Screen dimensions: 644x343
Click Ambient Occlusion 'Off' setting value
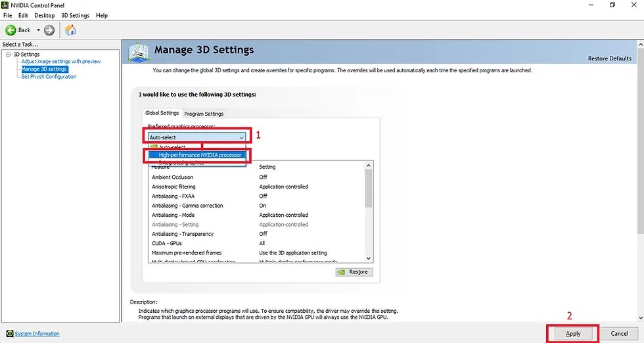click(x=263, y=177)
